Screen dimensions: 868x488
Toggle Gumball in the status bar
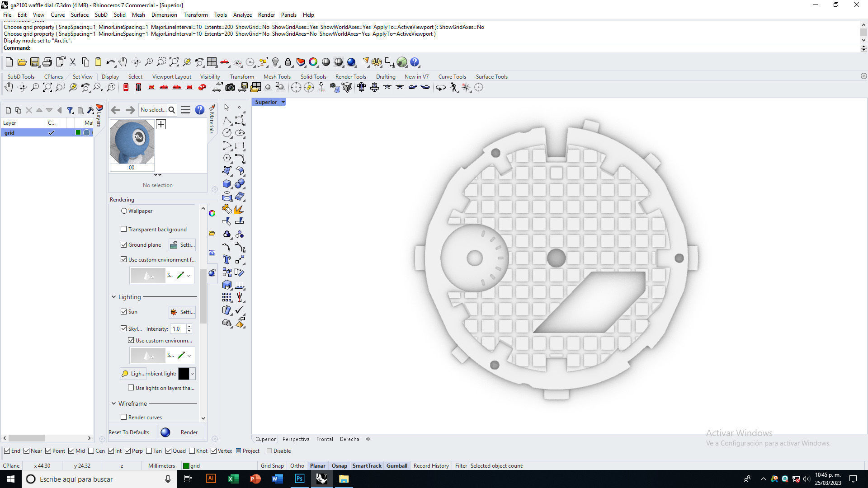pyautogui.click(x=397, y=465)
